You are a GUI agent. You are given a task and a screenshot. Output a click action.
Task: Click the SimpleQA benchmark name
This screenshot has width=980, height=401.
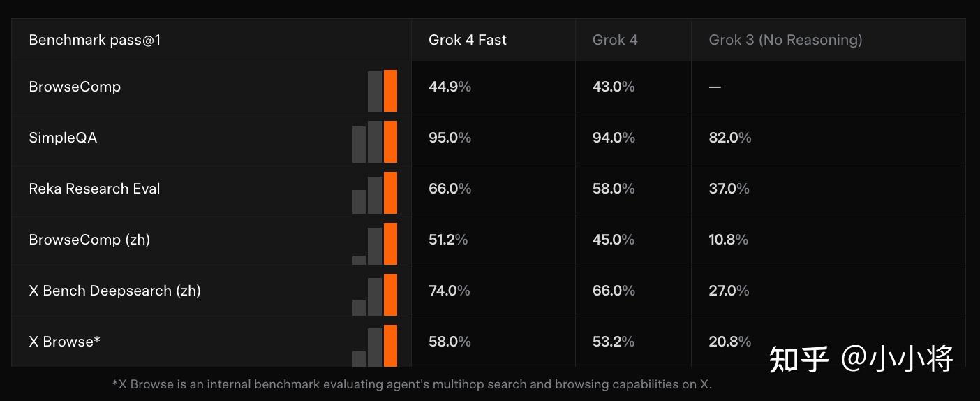63,138
